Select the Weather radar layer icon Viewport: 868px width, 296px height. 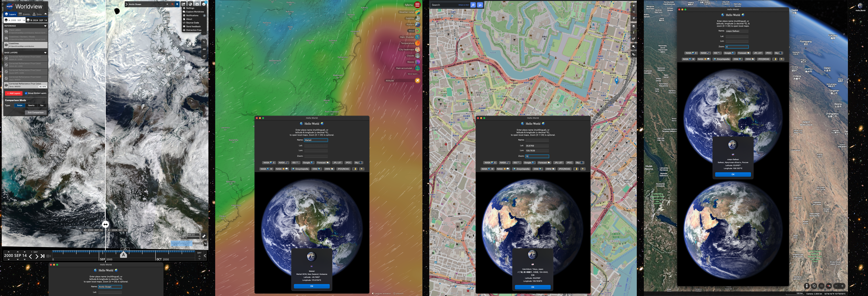coord(418,12)
